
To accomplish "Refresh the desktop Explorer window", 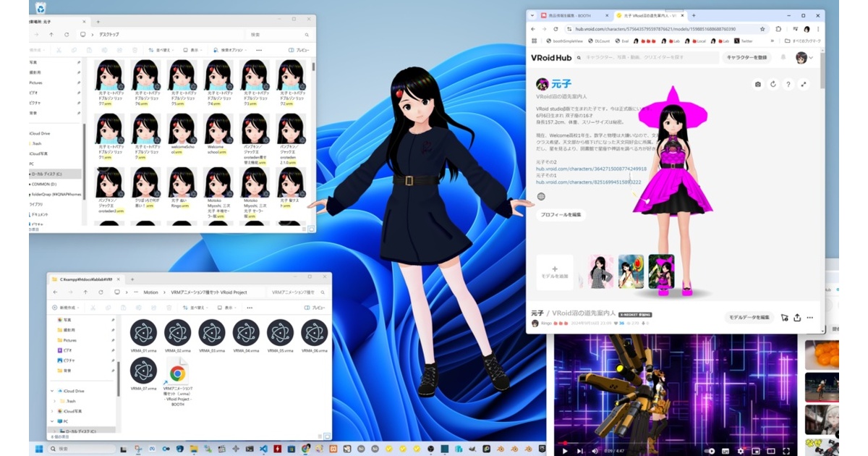I will pyautogui.click(x=67, y=34).
